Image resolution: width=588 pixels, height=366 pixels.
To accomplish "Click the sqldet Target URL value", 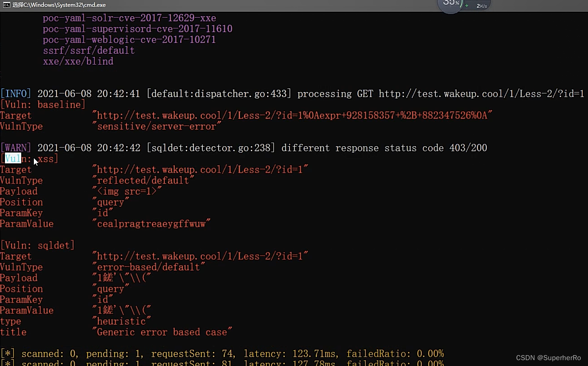I will tap(200, 256).
